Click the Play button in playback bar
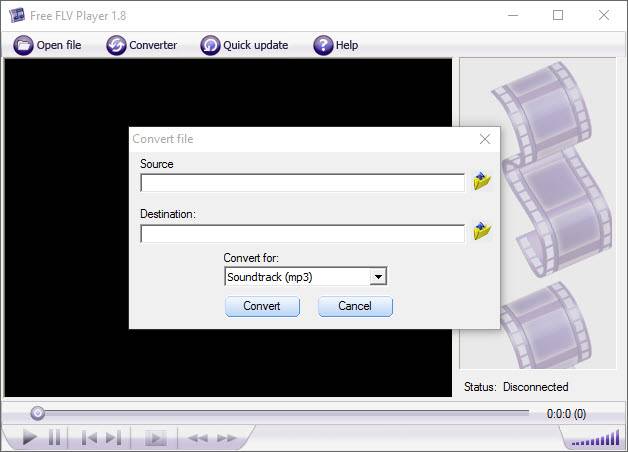 click(29, 438)
